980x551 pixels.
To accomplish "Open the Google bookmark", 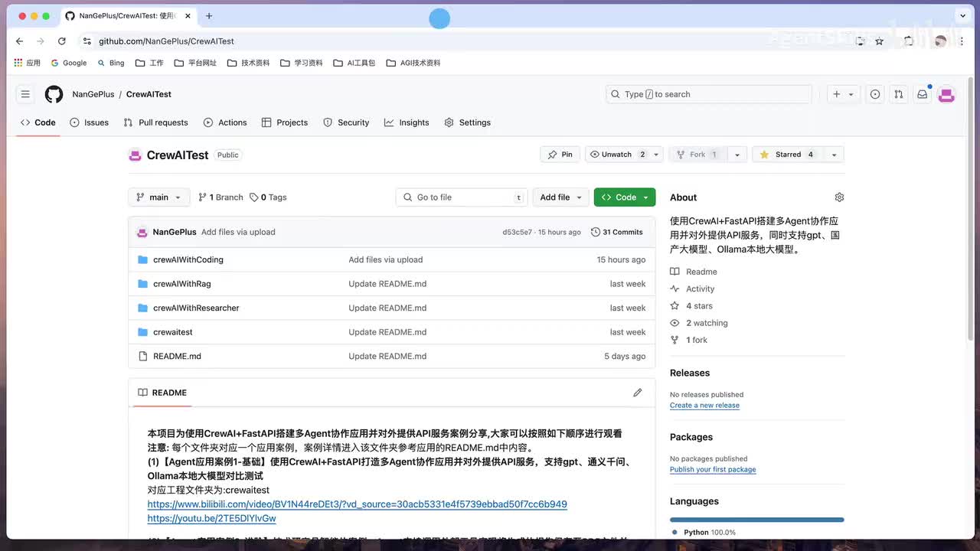I will coord(69,63).
